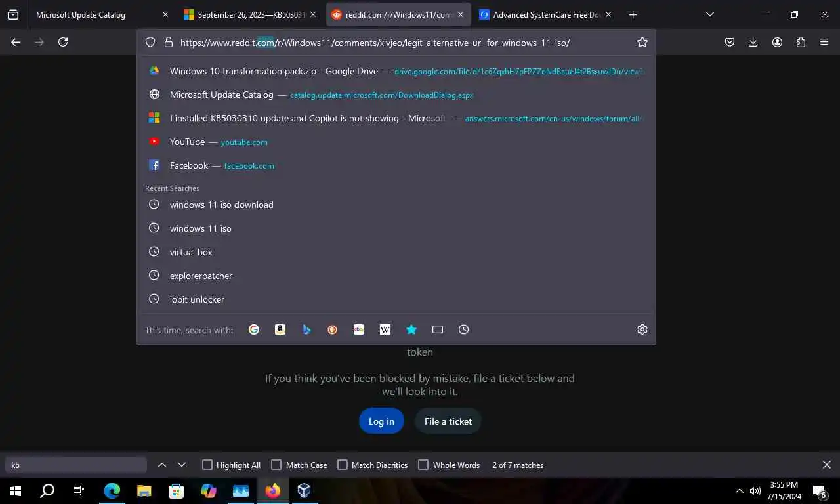
Task: Search with Bing engine icon
Action: pyautogui.click(x=306, y=329)
